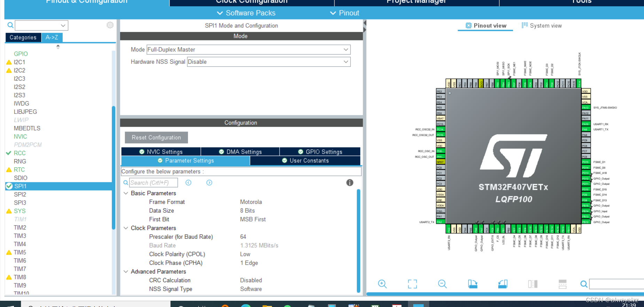
Task: Click the horizontal split layout icon
Action: (563, 284)
